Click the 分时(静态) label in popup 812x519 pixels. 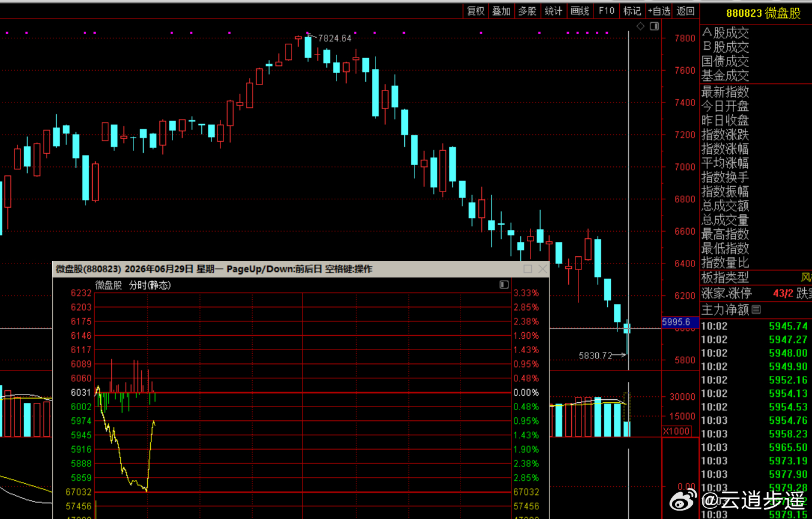point(150,286)
